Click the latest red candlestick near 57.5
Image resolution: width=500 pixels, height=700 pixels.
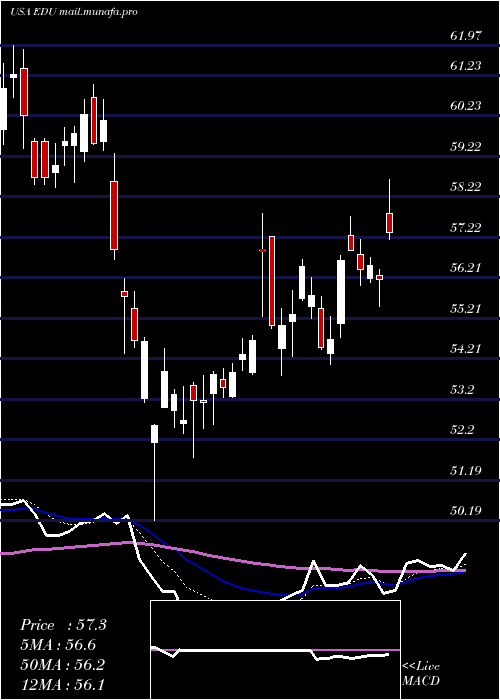click(389, 223)
